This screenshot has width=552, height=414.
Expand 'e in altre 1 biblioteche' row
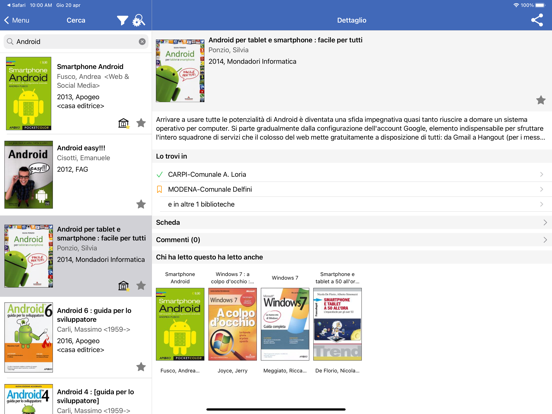point(352,204)
